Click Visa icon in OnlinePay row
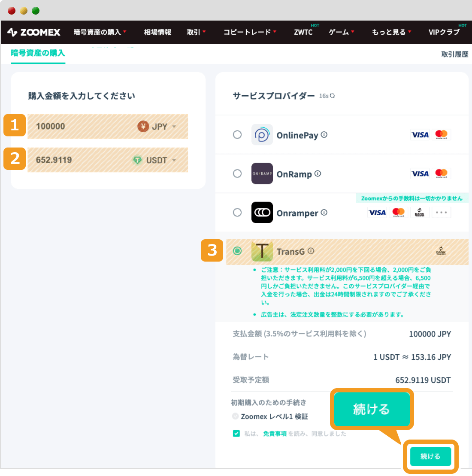 420,135
